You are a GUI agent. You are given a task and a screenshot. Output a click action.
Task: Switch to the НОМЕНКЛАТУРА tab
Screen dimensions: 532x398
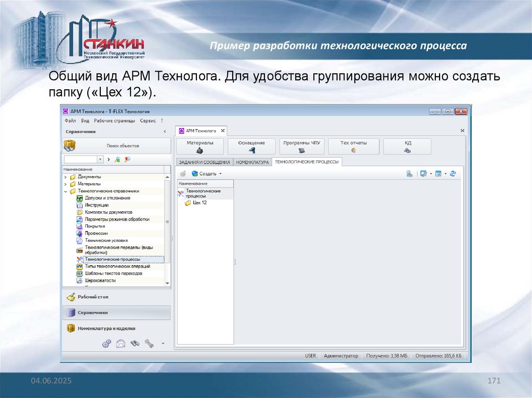(252, 162)
